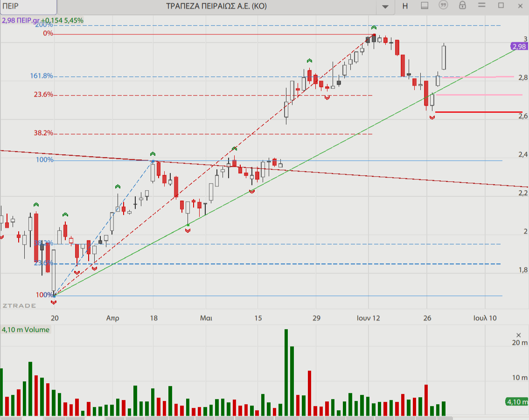Select the red 38.2% Fibonacci retracement label
529x420 pixels.
click(43, 133)
